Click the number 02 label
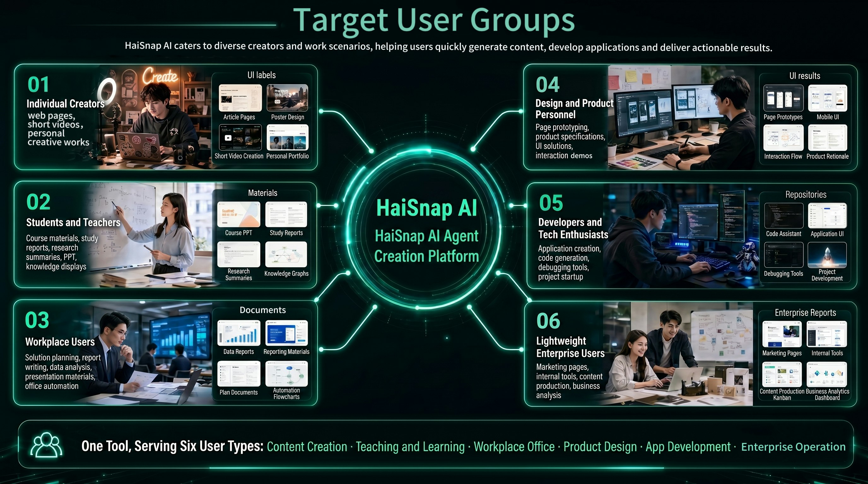The image size is (868, 484). click(38, 202)
